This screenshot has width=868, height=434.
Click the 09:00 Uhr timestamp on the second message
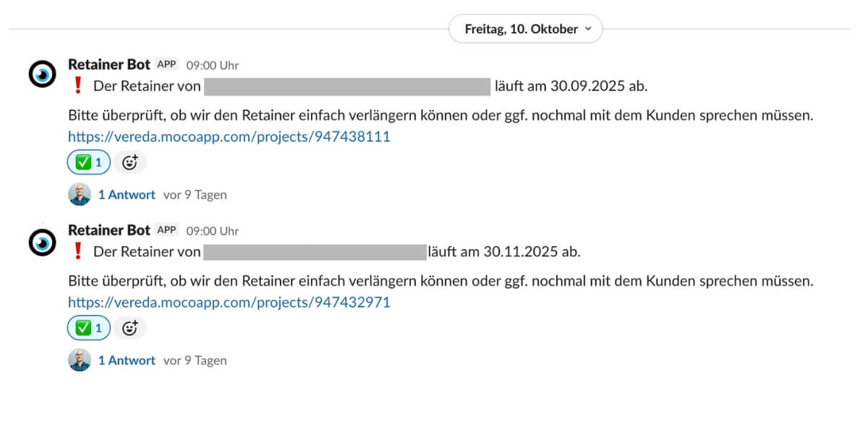(x=212, y=231)
